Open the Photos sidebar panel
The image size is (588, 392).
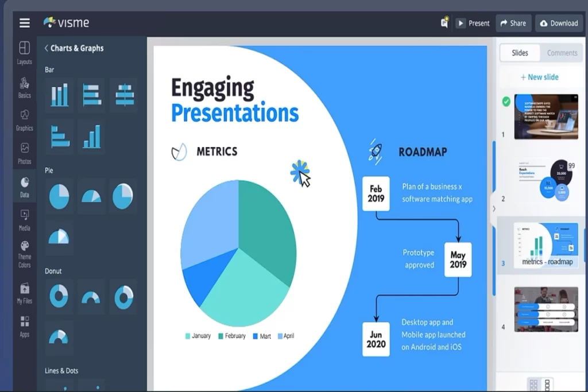(24, 153)
